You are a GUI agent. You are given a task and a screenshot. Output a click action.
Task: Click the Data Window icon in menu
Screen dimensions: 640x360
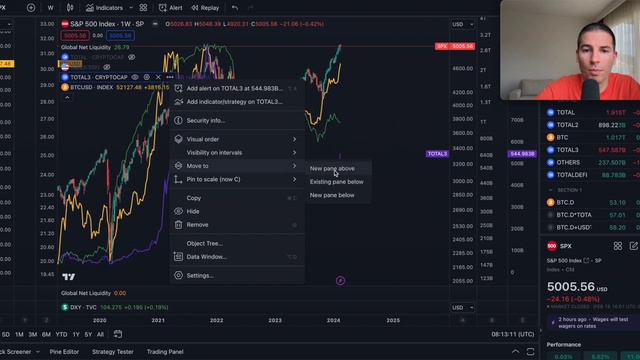[x=178, y=257]
